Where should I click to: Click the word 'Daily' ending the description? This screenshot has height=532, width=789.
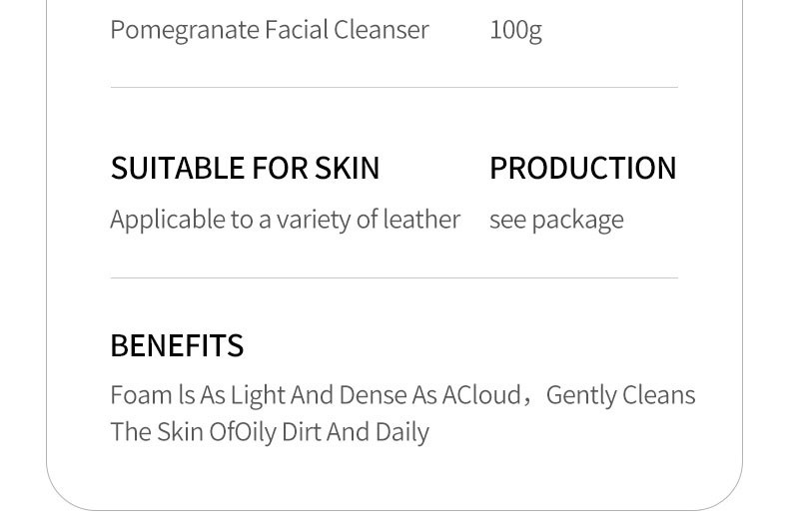click(x=402, y=432)
